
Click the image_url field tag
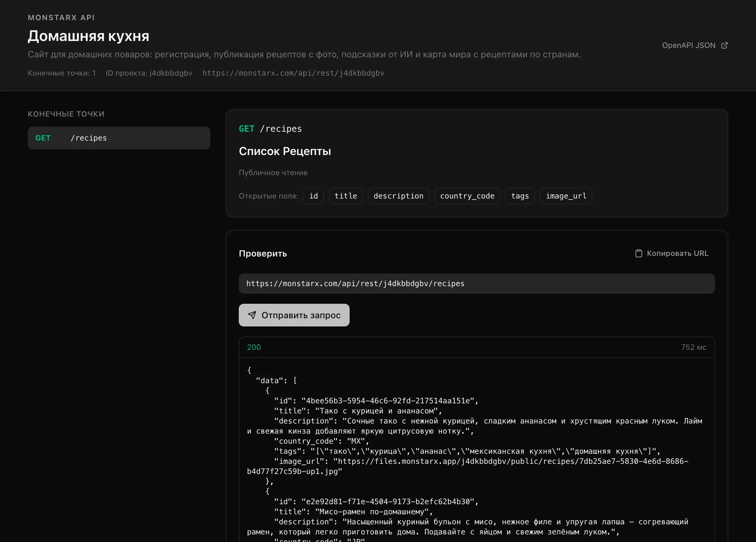click(566, 196)
